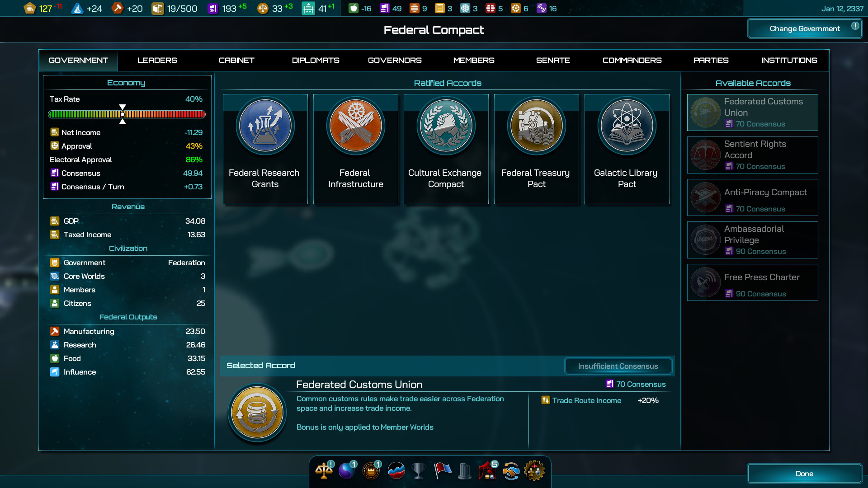The height and width of the screenshot is (488, 868).
Task: Open the handshake trade icon in bottom bar
Action: click(511, 471)
